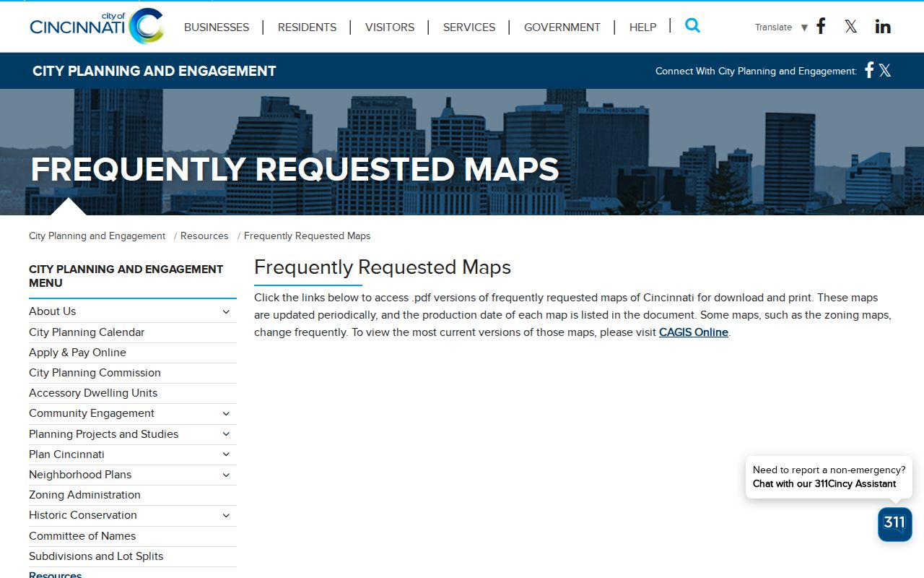Open the Translate dropdown
The image size is (924, 578).
781,27
